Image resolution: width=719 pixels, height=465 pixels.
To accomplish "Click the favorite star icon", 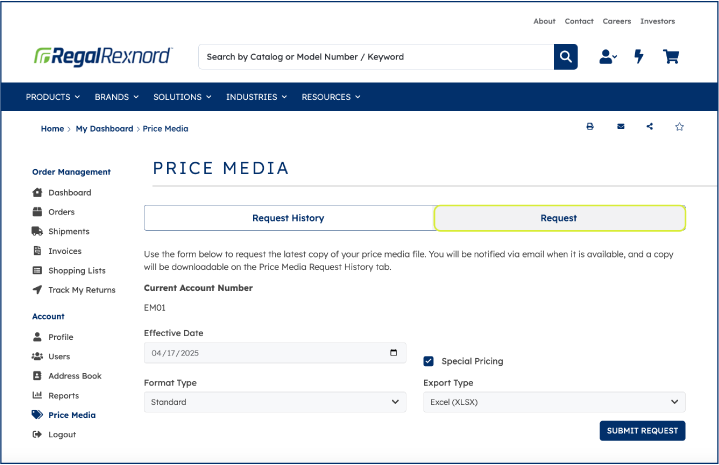I will [680, 127].
